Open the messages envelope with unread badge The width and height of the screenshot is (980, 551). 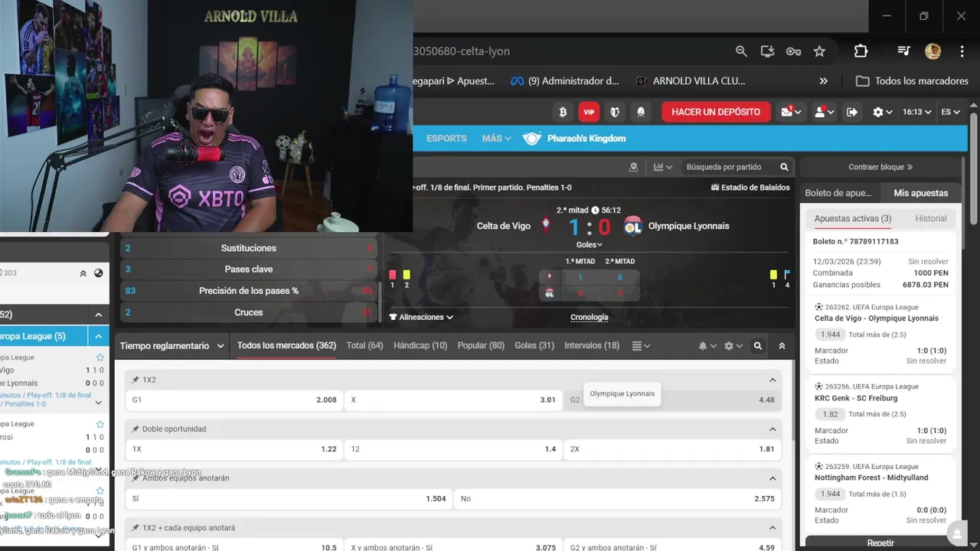point(791,112)
